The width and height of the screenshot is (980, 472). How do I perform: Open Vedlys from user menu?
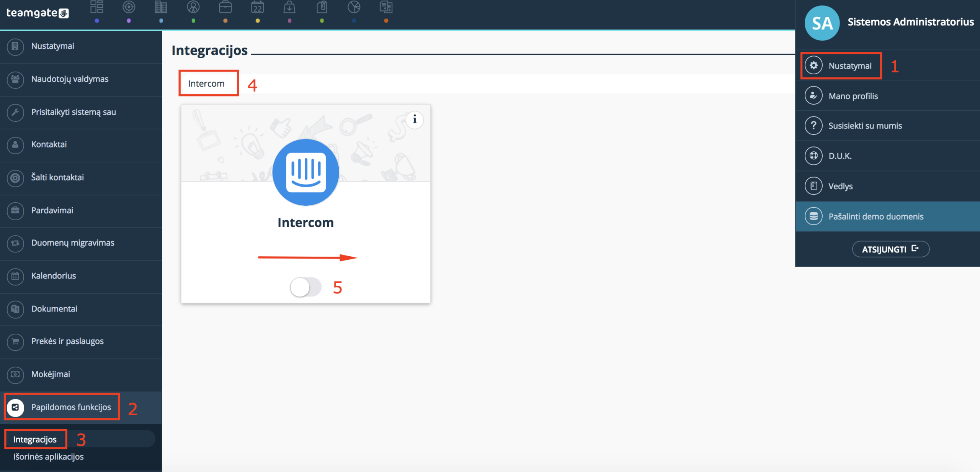(887, 186)
